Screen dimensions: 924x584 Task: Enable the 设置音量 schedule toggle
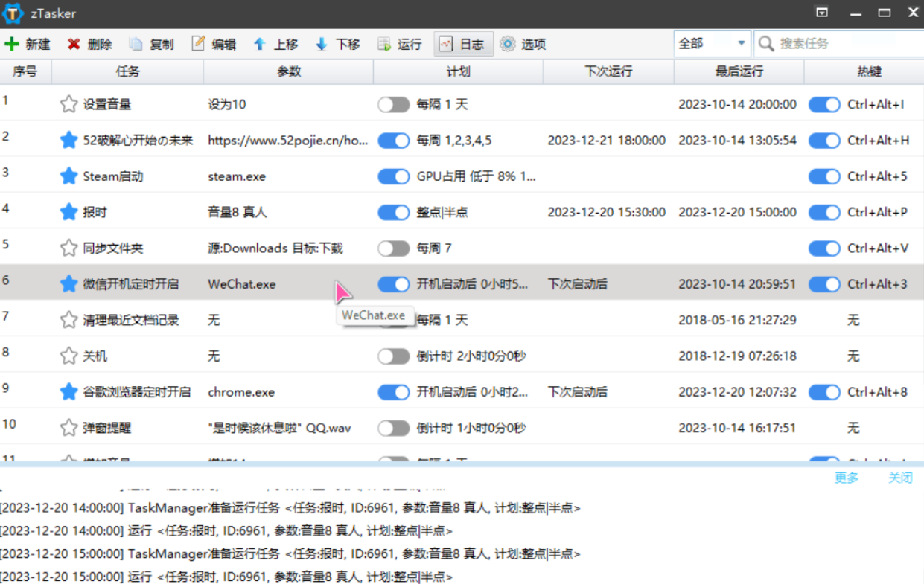click(393, 104)
